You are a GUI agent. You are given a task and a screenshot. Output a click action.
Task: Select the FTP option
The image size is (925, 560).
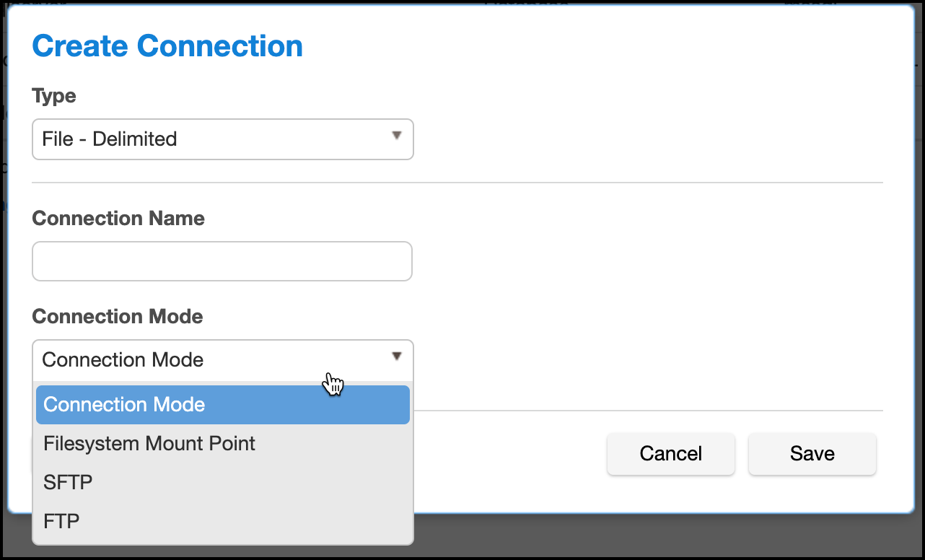pyautogui.click(x=61, y=520)
